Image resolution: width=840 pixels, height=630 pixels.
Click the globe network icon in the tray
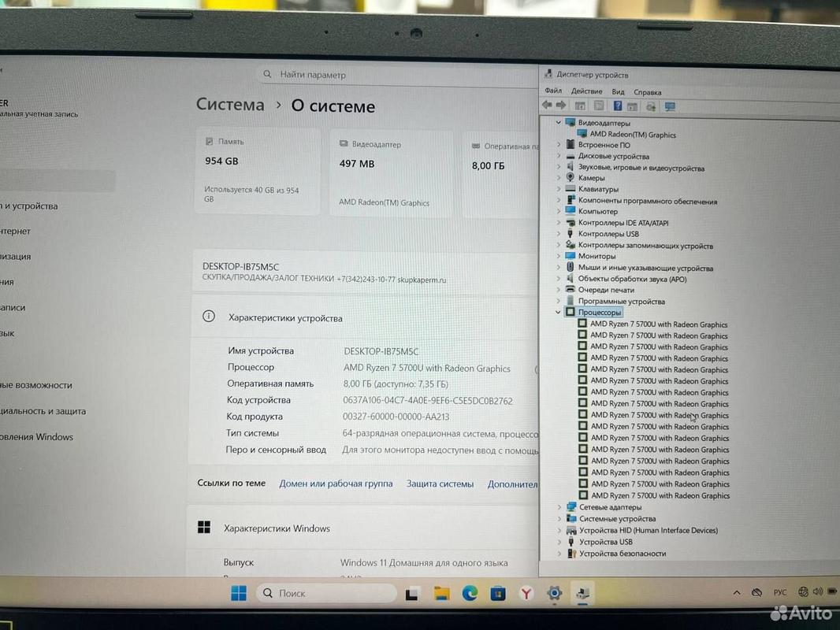(803, 591)
